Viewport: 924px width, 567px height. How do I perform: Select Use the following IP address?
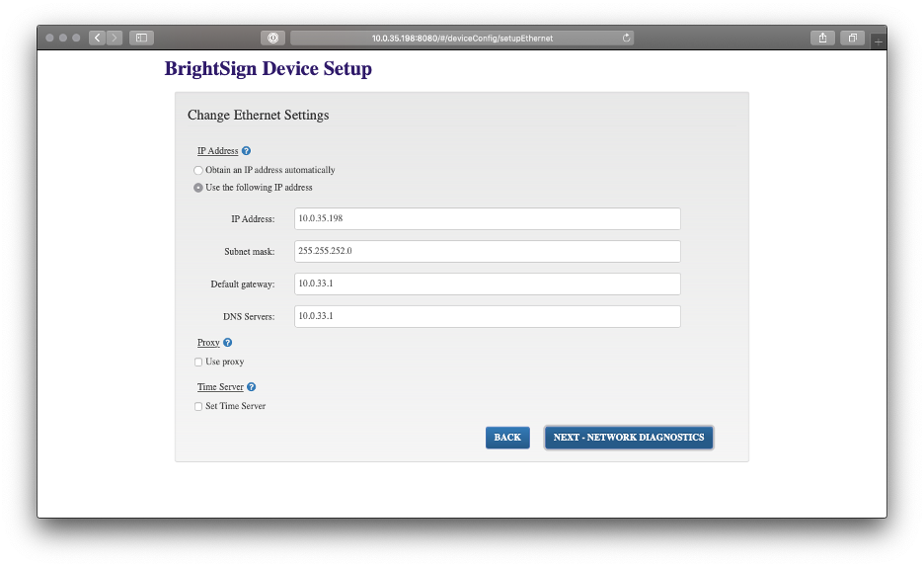(x=198, y=188)
